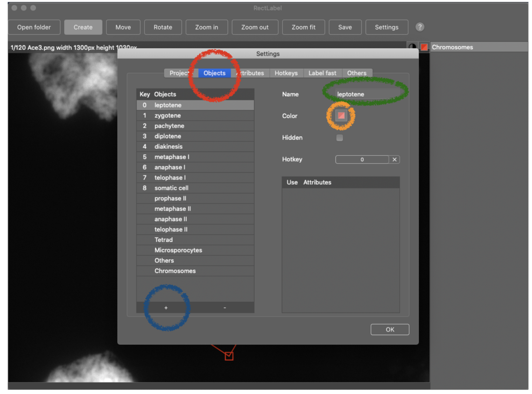Click the help question mark icon
The width and height of the screenshot is (532, 394).
point(420,27)
